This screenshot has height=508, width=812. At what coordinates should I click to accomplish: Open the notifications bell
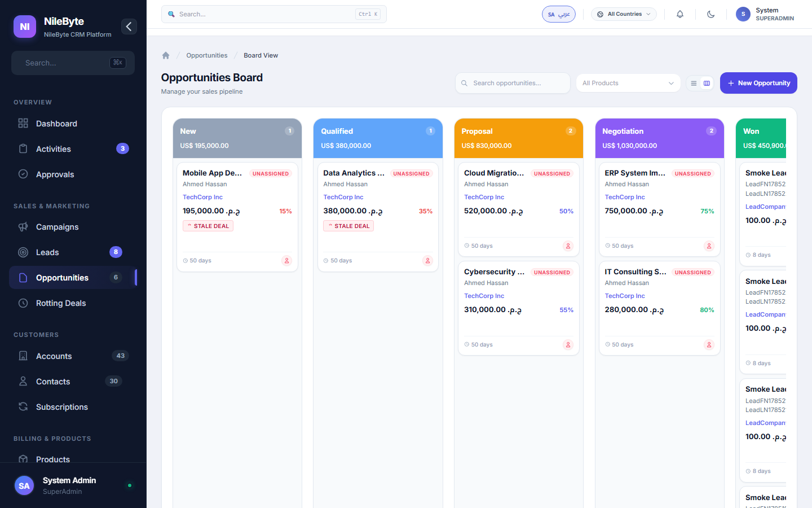(x=680, y=14)
